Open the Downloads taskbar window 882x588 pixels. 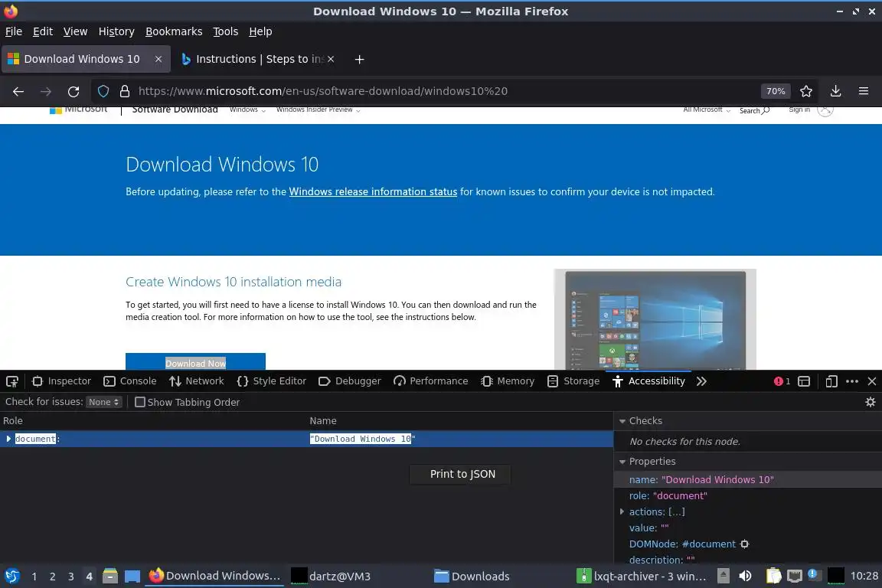[x=472, y=577]
